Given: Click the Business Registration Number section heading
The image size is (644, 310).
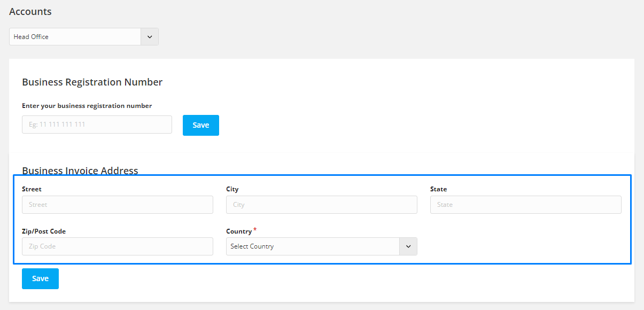Looking at the screenshot, I should [x=92, y=82].
